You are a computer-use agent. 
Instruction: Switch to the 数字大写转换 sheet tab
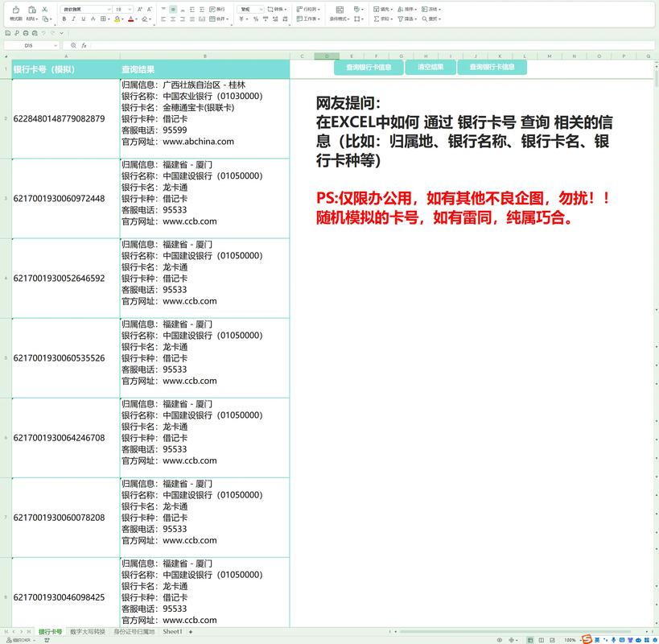click(x=87, y=632)
